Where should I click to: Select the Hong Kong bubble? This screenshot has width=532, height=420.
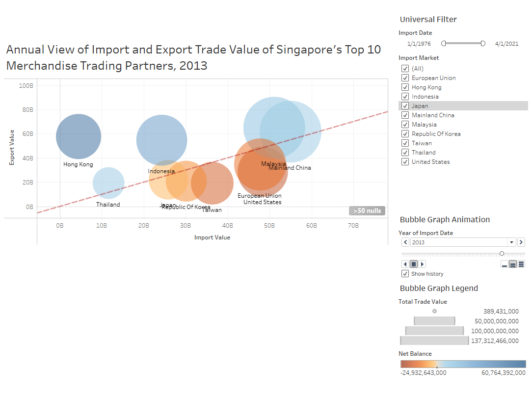(x=79, y=136)
